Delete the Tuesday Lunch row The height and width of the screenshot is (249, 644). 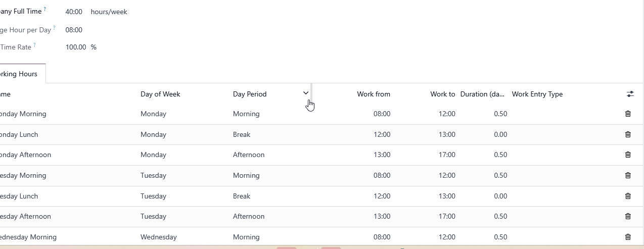pyautogui.click(x=628, y=196)
